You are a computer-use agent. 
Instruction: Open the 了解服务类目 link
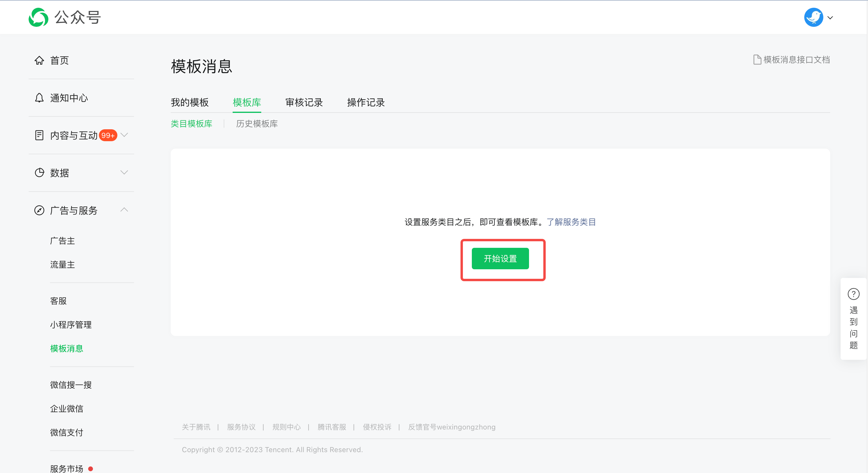[571, 222]
